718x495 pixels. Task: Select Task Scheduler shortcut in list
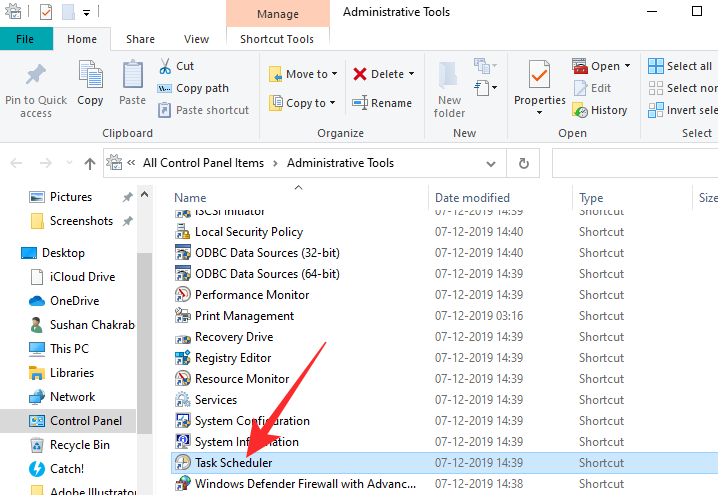(233, 463)
